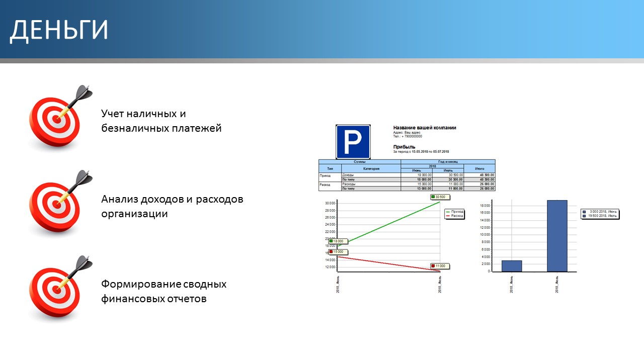Click the text 'Формирование сводных финансовых отчетов'

164,292
